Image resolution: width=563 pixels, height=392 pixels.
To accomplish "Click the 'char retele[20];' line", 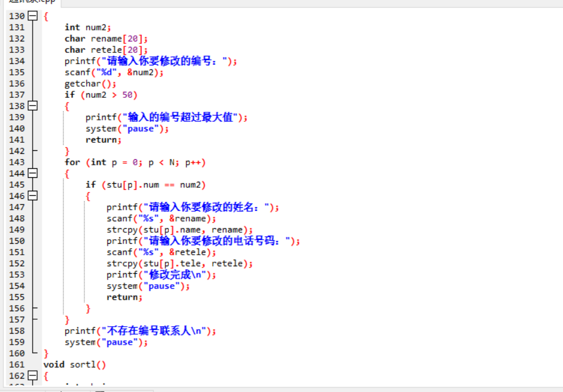I will click(x=106, y=50).
